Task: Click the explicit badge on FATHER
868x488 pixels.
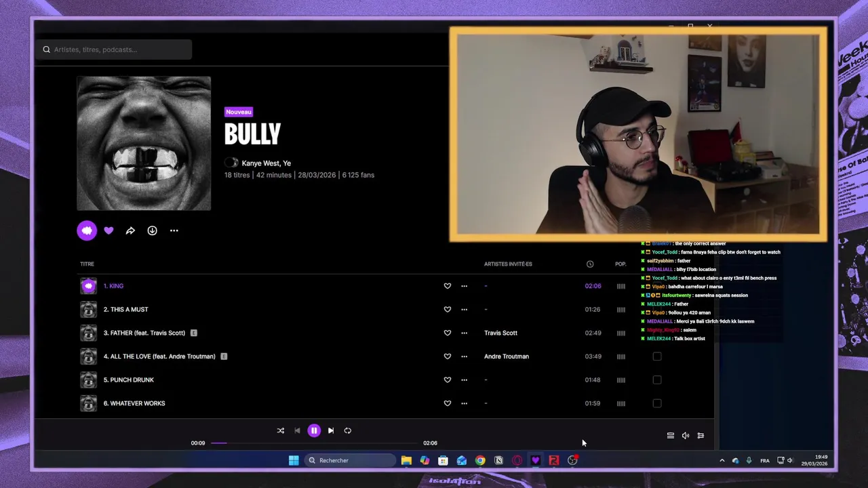Action: 194,333
